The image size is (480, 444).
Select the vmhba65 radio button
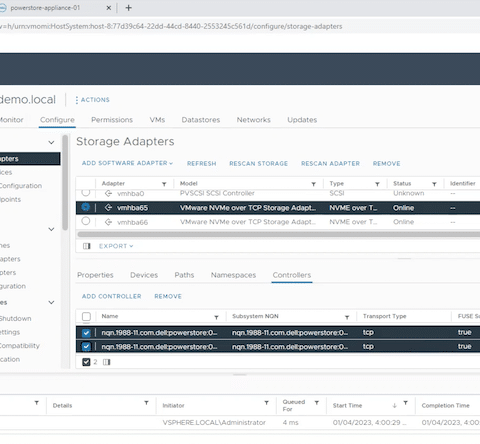tap(86, 207)
